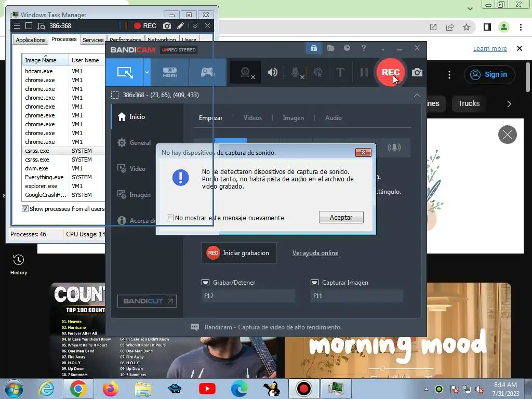The image size is (532, 399).
Task: Click the audio-only mode icon
Action: tap(394, 147)
